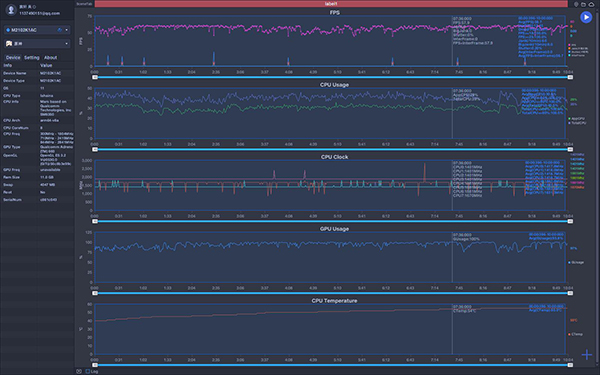Click the CPU Usage chart title

point(334,85)
